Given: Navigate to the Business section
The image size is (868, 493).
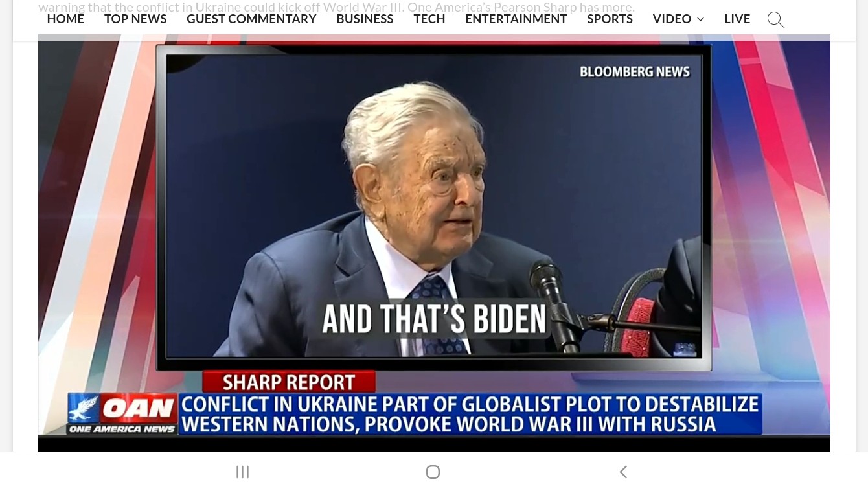Looking at the screenshot, I should pos(365,19).
